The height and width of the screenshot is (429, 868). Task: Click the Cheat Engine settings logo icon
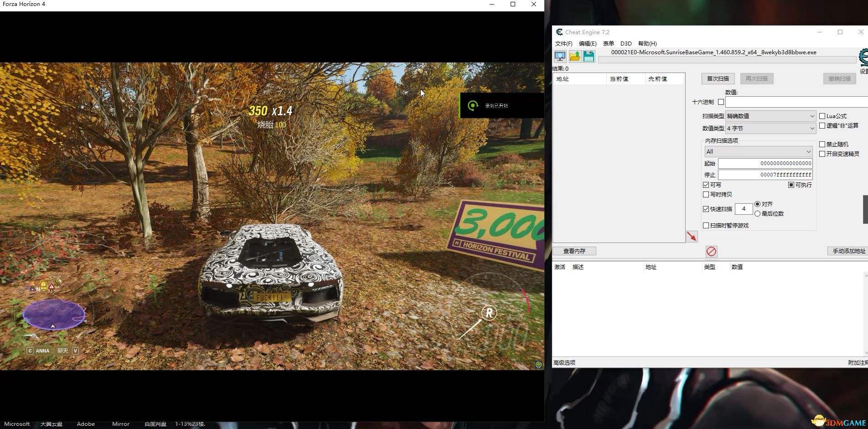pos(863,57)
